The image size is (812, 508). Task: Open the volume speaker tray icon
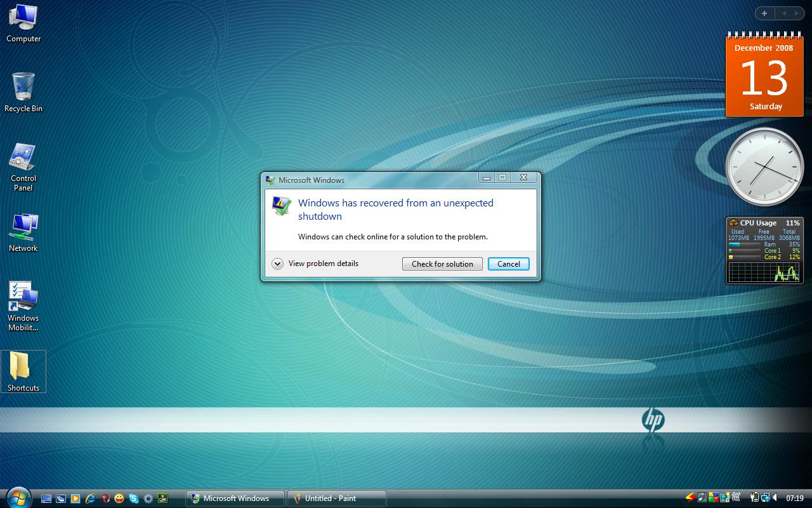775,497
